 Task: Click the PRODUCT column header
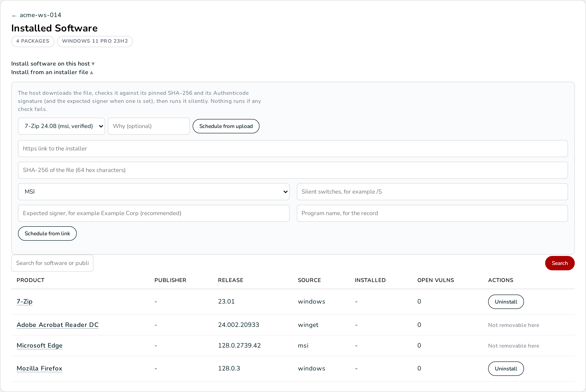(31, 280)
